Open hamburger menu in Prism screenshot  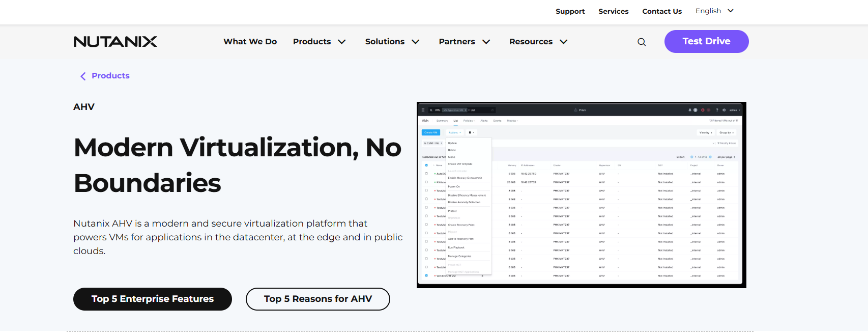click(423, 110)
